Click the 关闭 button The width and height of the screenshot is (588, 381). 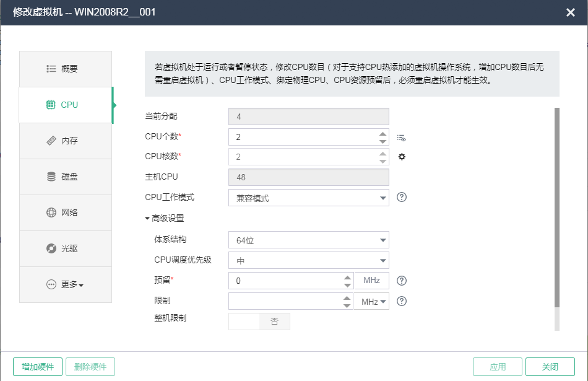pos(550,367)
